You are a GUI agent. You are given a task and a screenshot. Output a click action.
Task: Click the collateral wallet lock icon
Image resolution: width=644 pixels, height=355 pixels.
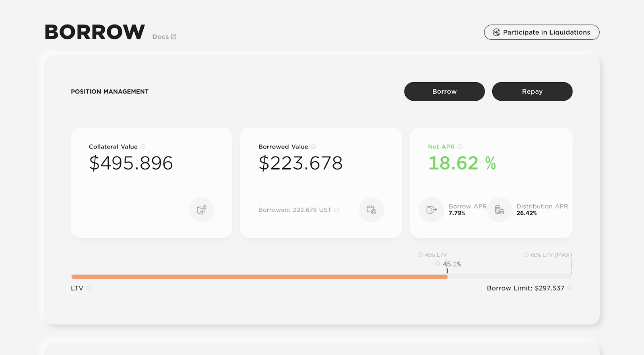tap(202, 210)
